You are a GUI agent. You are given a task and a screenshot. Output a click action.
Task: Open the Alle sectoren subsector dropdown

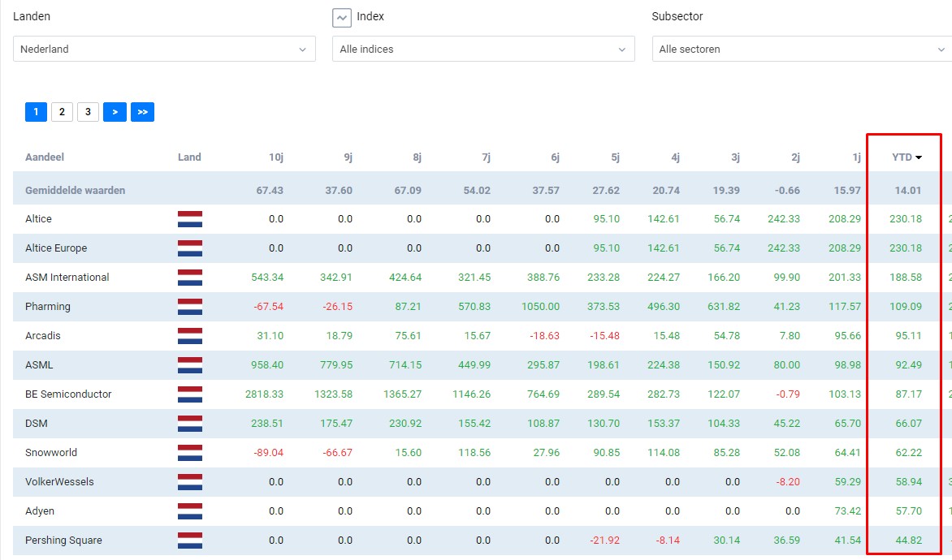(x=802, y=50)
